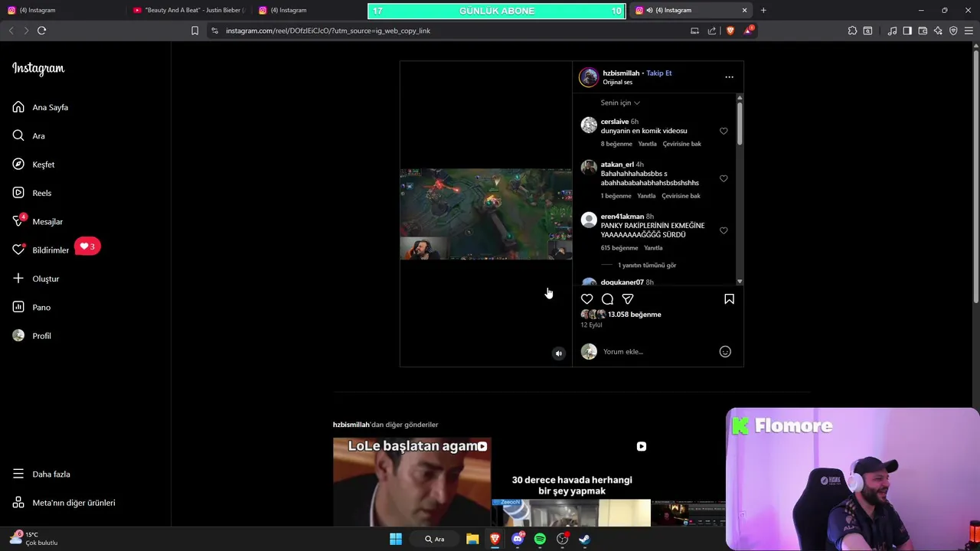Click Oluştur to create a post

coord(36,279)
